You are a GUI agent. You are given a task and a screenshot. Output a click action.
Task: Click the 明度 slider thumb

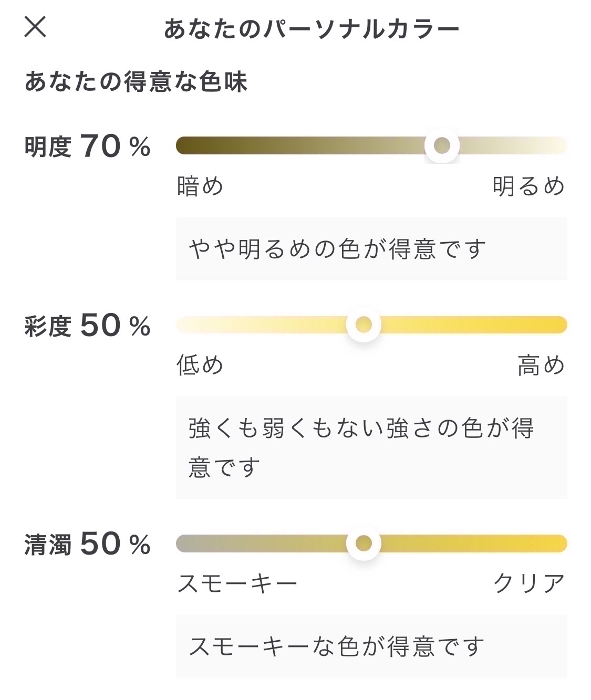tap(442, 145)
